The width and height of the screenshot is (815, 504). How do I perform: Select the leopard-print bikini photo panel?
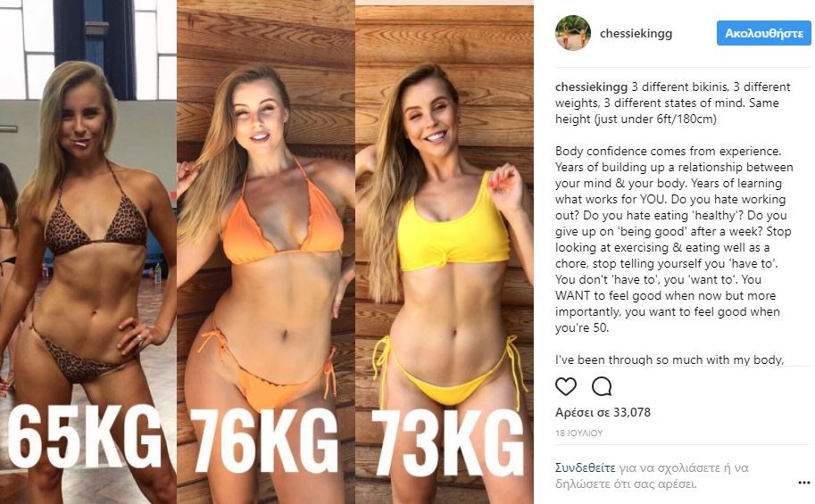click(x=88, y=252)
